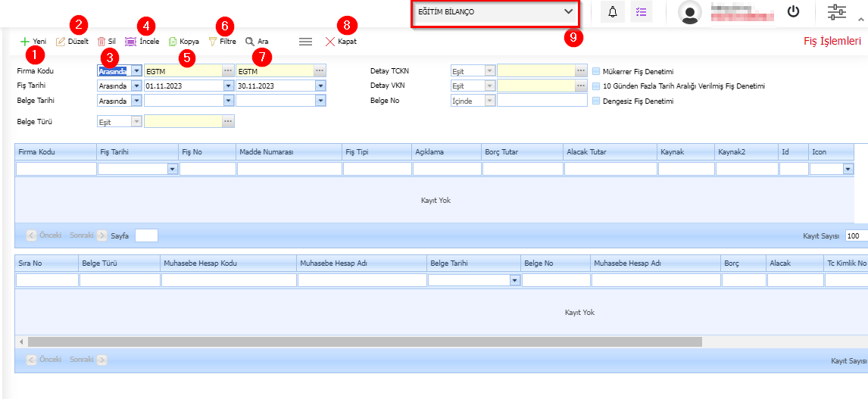The height and width of the screenshot is (399, 868).
Task: Open Belge Tarihi column filter dropdown in lower grid
Action: click(515, 281)
